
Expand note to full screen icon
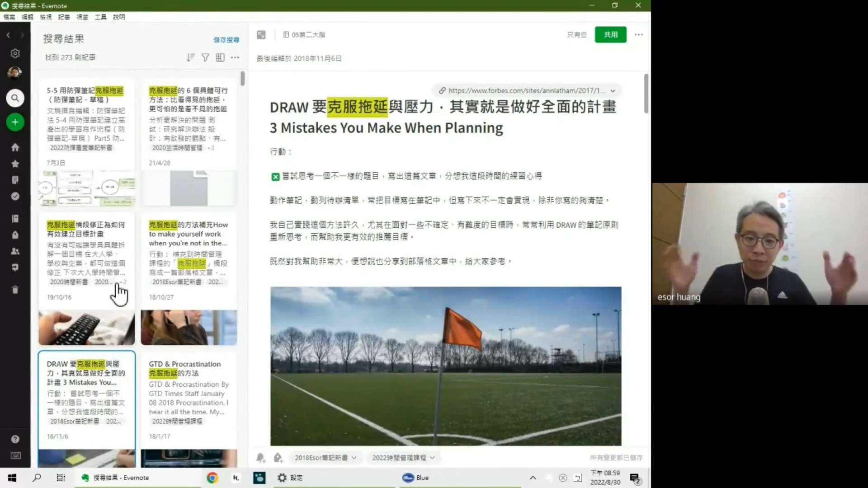click(261, 35)
